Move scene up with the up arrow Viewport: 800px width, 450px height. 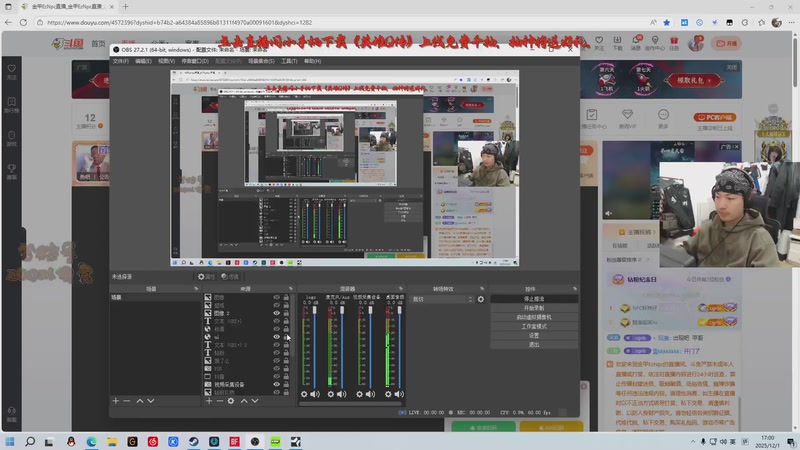140,401
